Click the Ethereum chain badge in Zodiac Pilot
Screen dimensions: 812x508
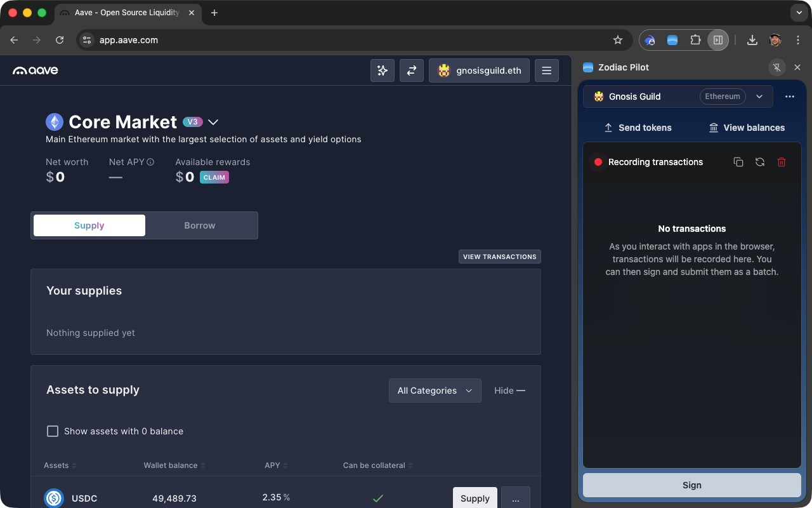pos(723,97)
